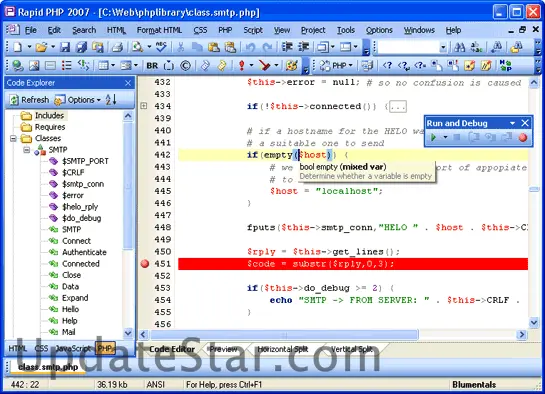Screen dimensions: 545x394
Task: Click the Indent lines icon
Action: [x=287, y=47]
